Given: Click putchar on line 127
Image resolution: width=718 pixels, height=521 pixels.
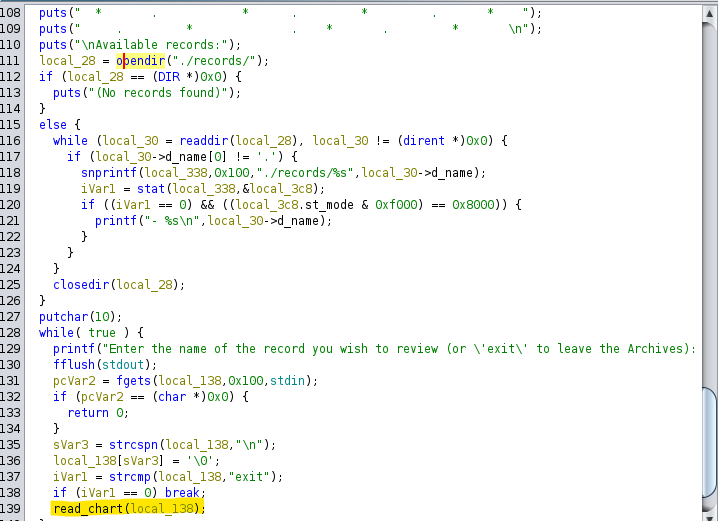Looking at the screenshot, I should [64, 317].
